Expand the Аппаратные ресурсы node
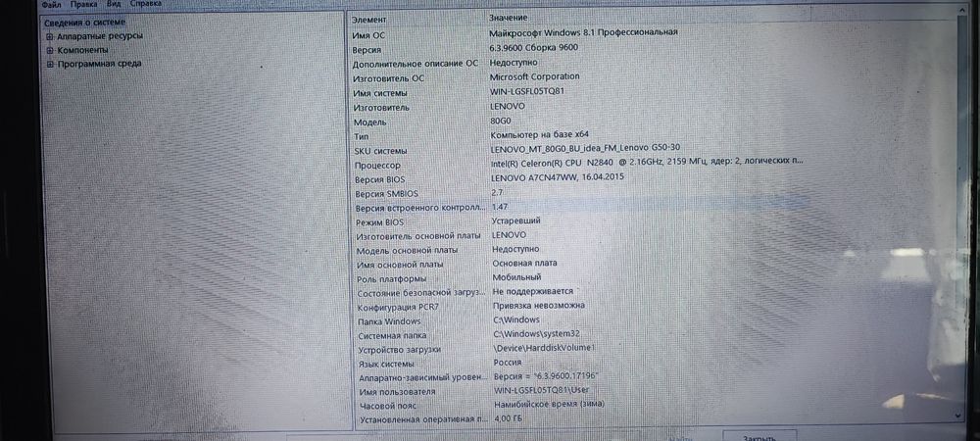Image resolution: width=980 pixels, height=441 pixels. [x=49, y=36]
